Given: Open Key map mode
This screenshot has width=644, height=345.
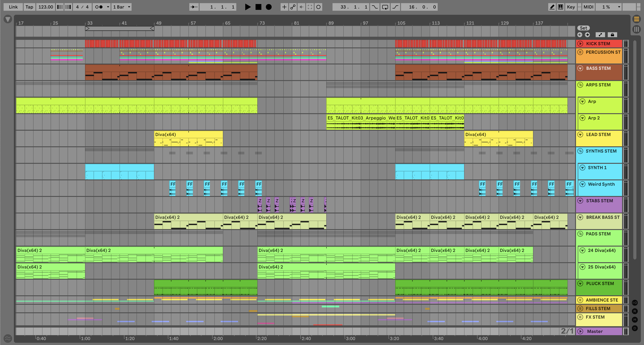Looking at the screenshot, I should pos(571,7).
